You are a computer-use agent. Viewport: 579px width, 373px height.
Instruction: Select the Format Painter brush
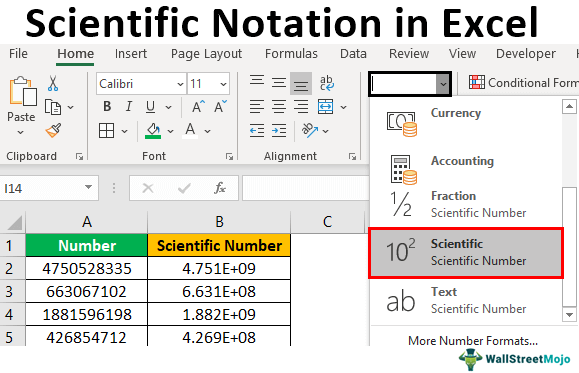[x=53, y=130]
